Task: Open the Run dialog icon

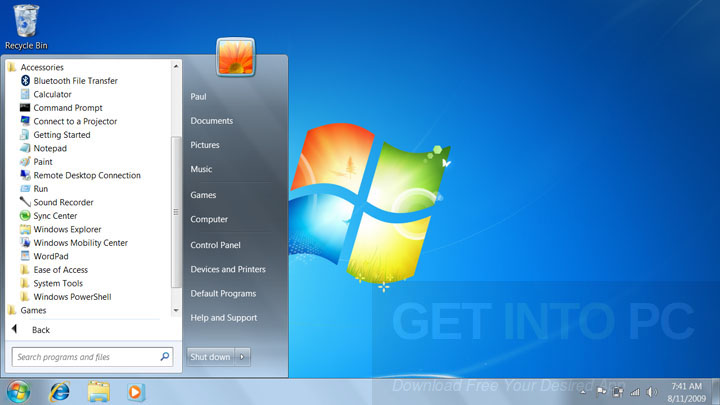Action: click(x=25, y=189)
